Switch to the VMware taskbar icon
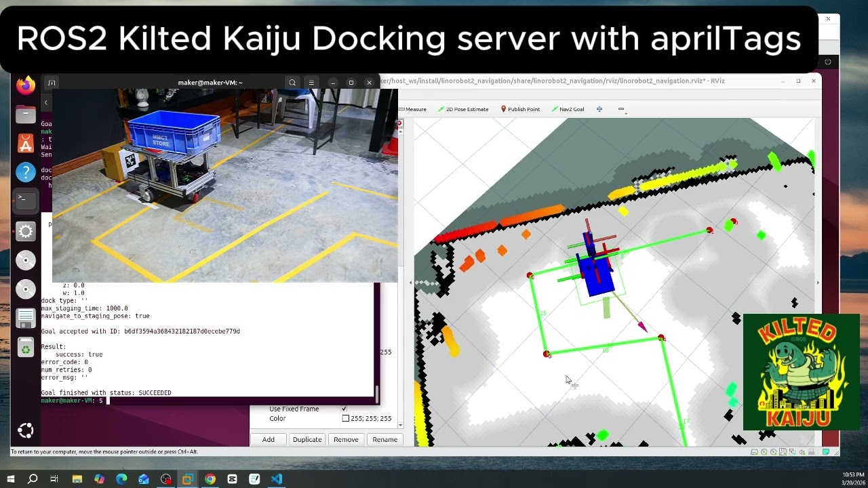868x488 pixels. pyautogui.click(x=188, y=479)
